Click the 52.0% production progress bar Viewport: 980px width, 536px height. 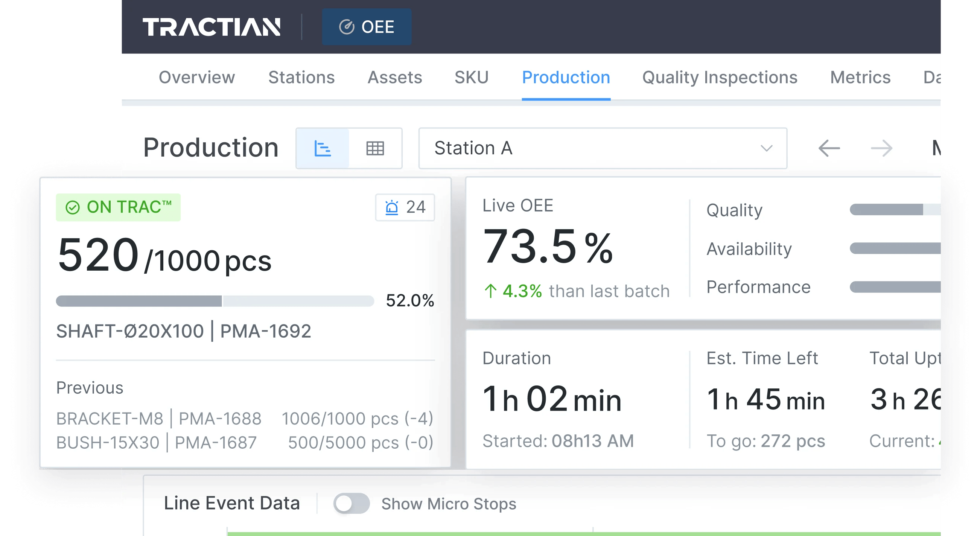(215, 301)
